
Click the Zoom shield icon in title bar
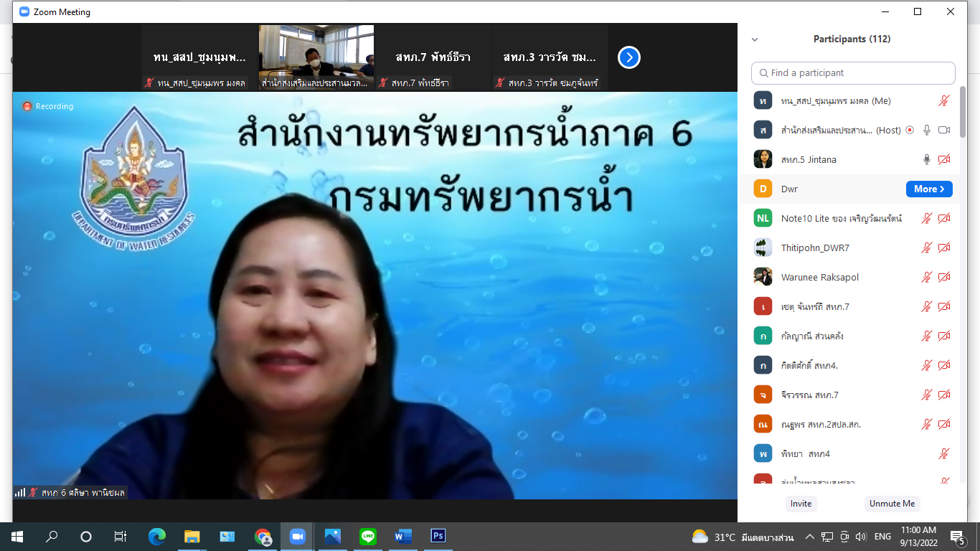tap(24, 12)
